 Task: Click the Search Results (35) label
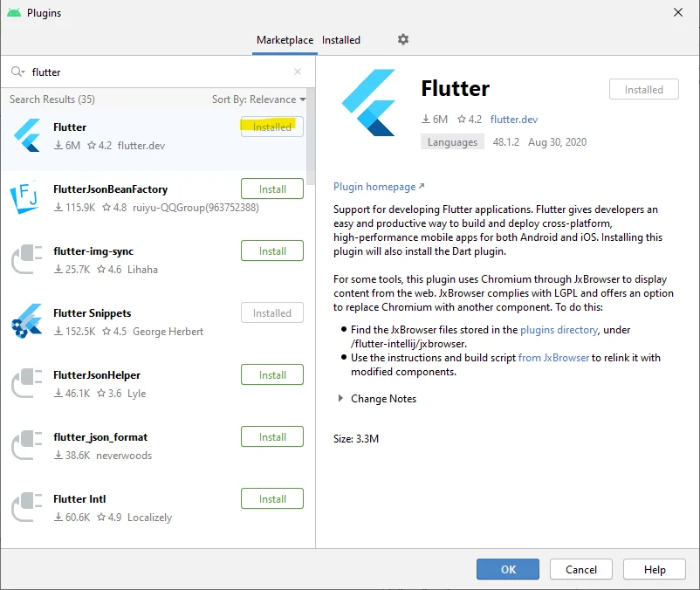52,99
